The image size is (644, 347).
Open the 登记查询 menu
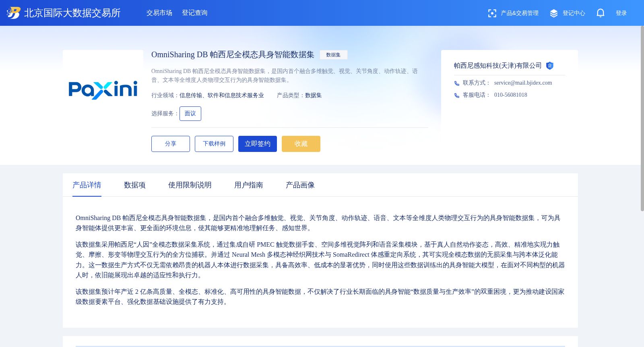pyautogui.click(x=195, y=13)
